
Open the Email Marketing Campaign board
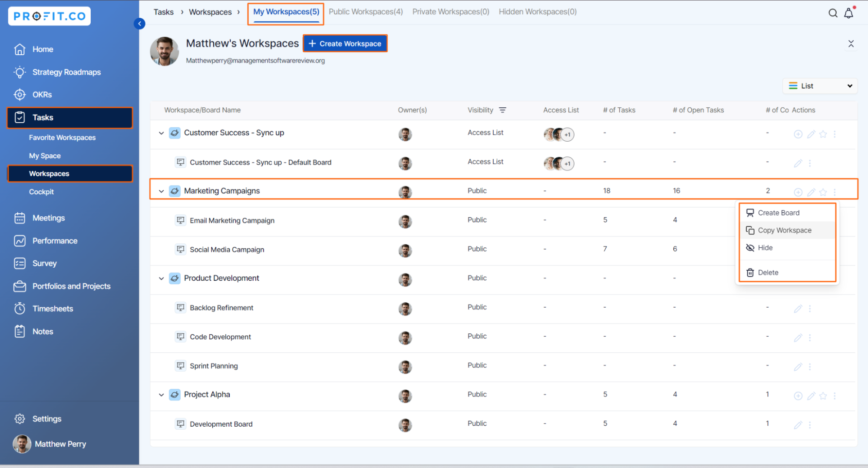(x=232, y=221)
